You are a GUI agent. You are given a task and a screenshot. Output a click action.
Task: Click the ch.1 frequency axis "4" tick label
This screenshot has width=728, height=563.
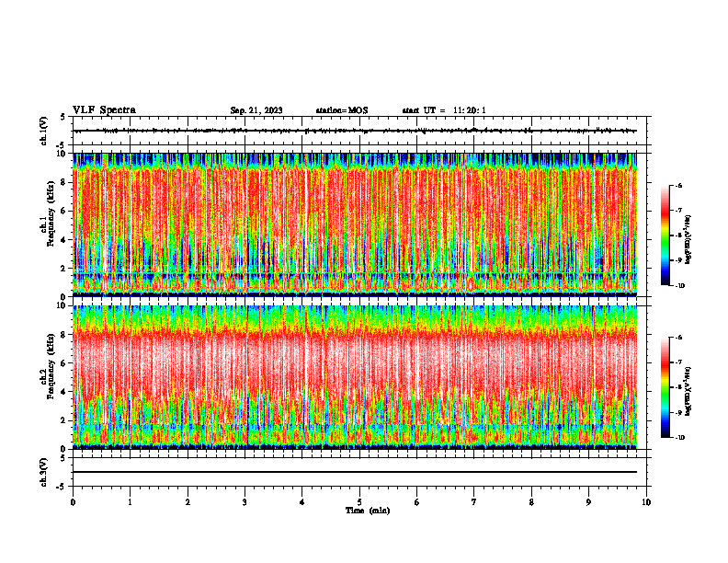coord(64,240)
